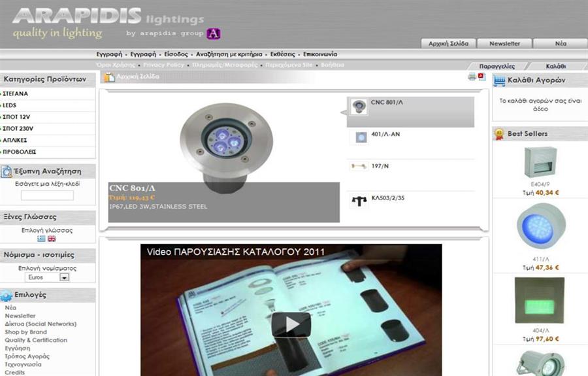588x376 pixels.
Task: Browse the ΣΠΟΤ 12V category
Action: [x=16, y=117]
